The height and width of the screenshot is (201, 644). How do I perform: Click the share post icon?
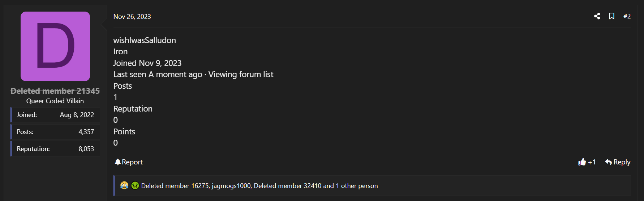tap(597, 16)
